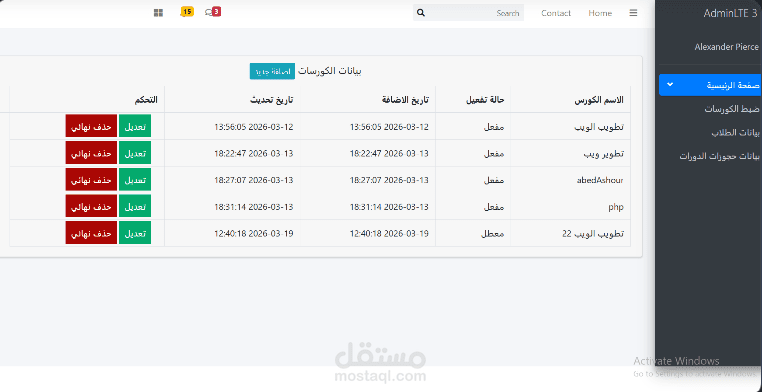Viewport: 762px width, 392px height.
Task: Open notifications bell with badge 15
Action: [x=187, y=12]
